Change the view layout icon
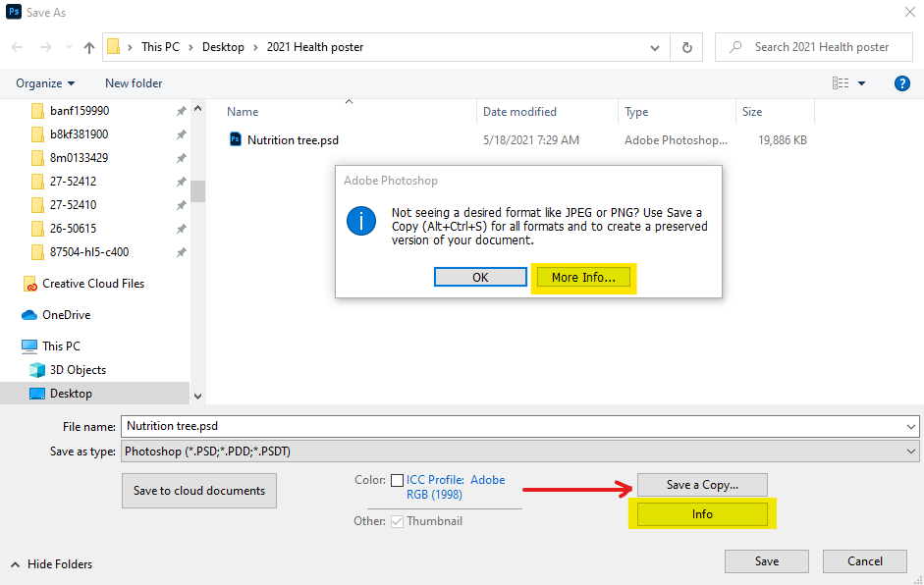 point(841,83)
